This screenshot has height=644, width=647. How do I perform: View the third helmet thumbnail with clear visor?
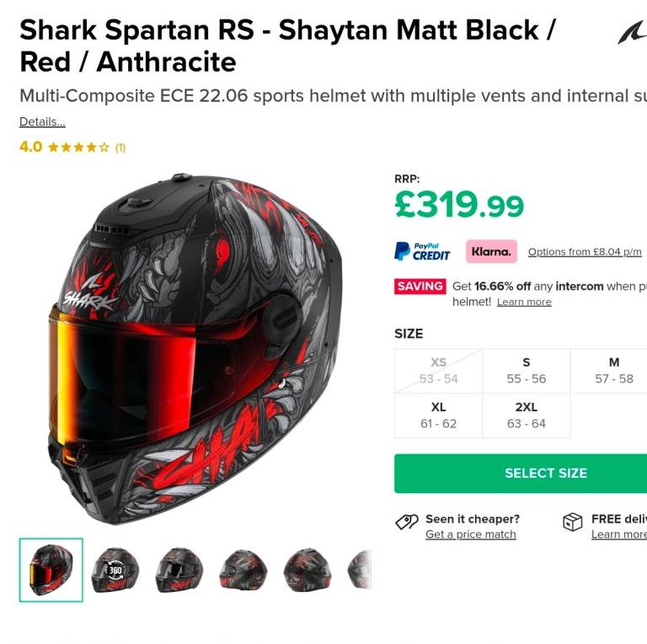179,570
